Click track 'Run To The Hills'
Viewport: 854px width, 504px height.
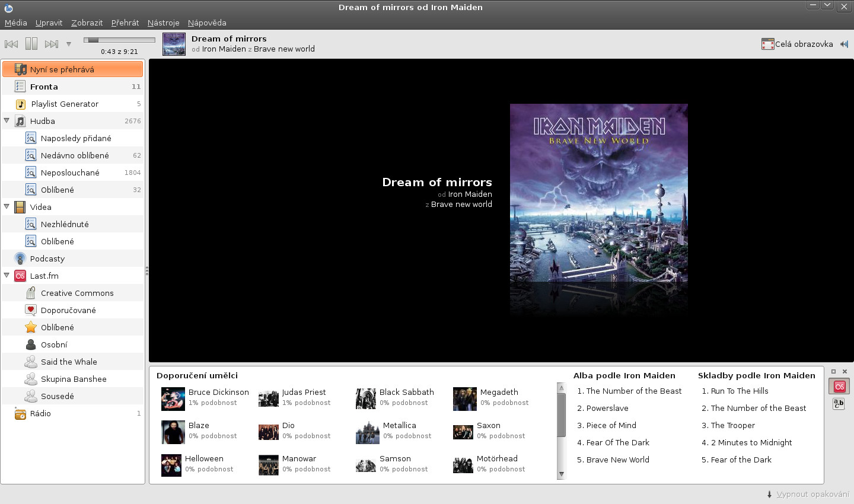(x=735, y=391)
